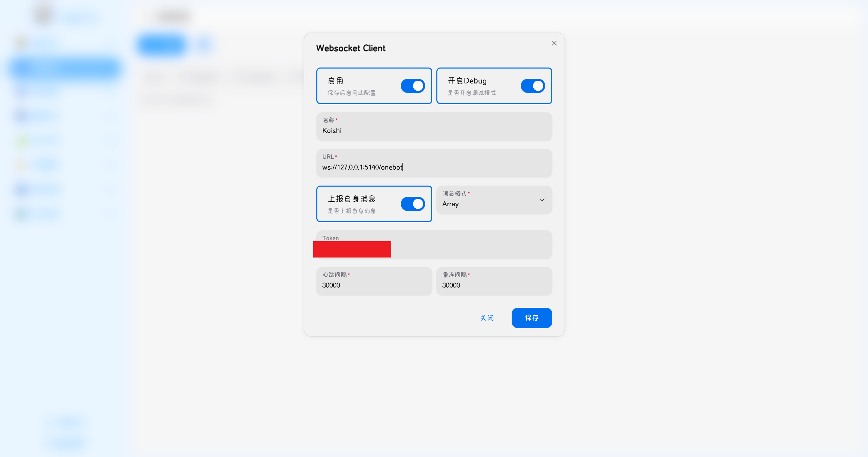868x457 pixels.
Task: Click the 关闭 close text button
Action: coord(487,318)
